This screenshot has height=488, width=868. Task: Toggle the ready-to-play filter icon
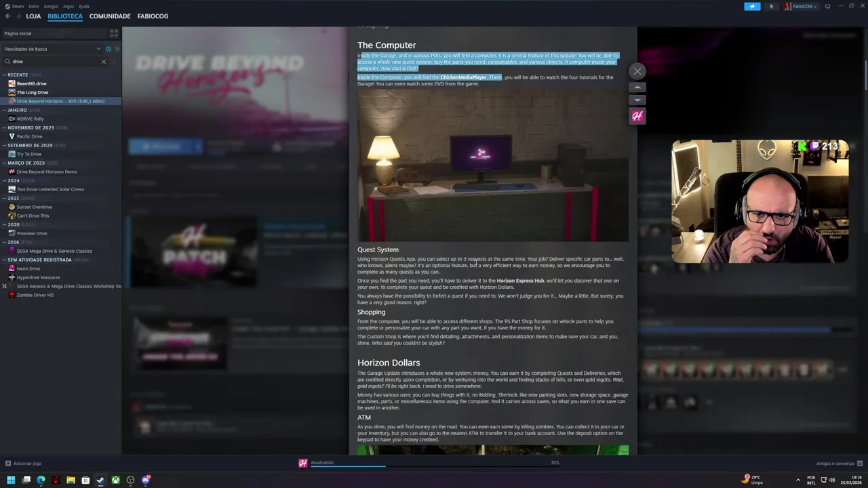pos(117,49)
